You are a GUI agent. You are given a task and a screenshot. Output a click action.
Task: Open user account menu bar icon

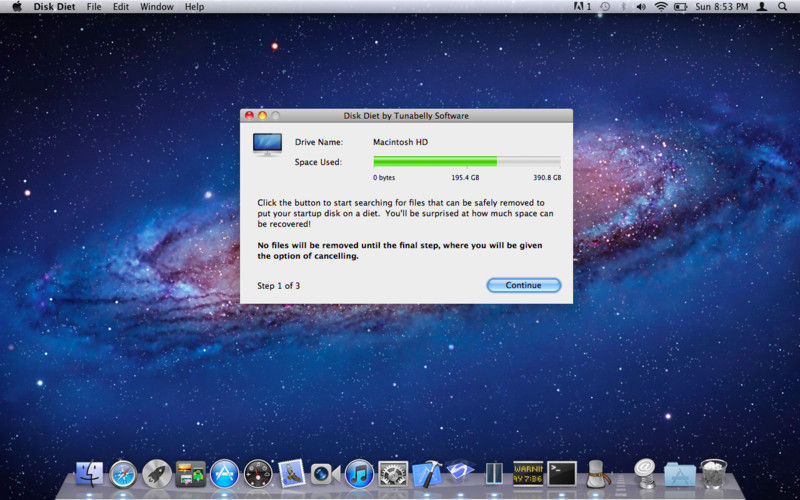pyautogui.click(x=762, y=7)
